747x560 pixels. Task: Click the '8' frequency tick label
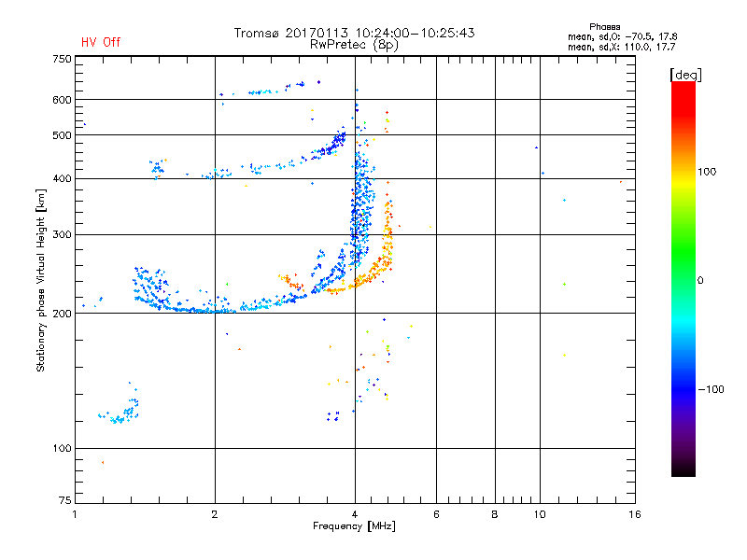coord(495,514)
